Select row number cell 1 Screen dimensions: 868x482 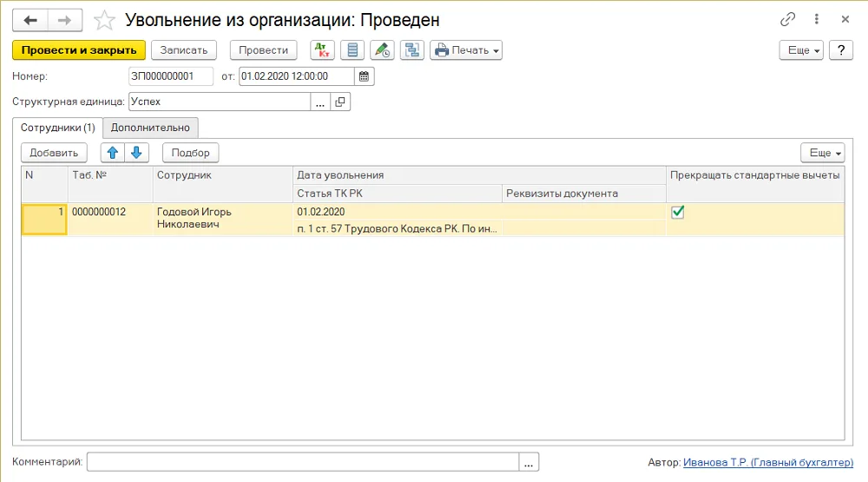[x=44, y=220]
